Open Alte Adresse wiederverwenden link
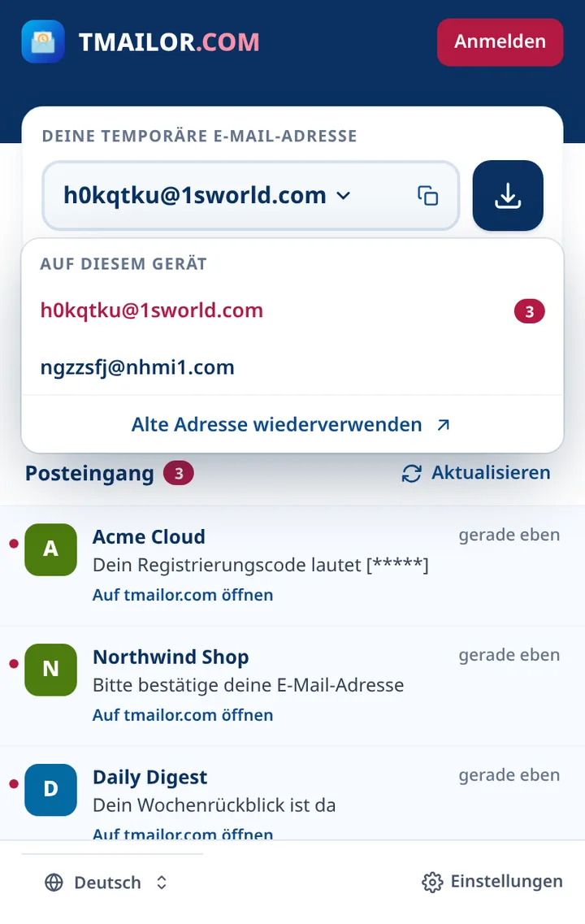The height and width of the screenshot is (924, 585). (290, 424)
